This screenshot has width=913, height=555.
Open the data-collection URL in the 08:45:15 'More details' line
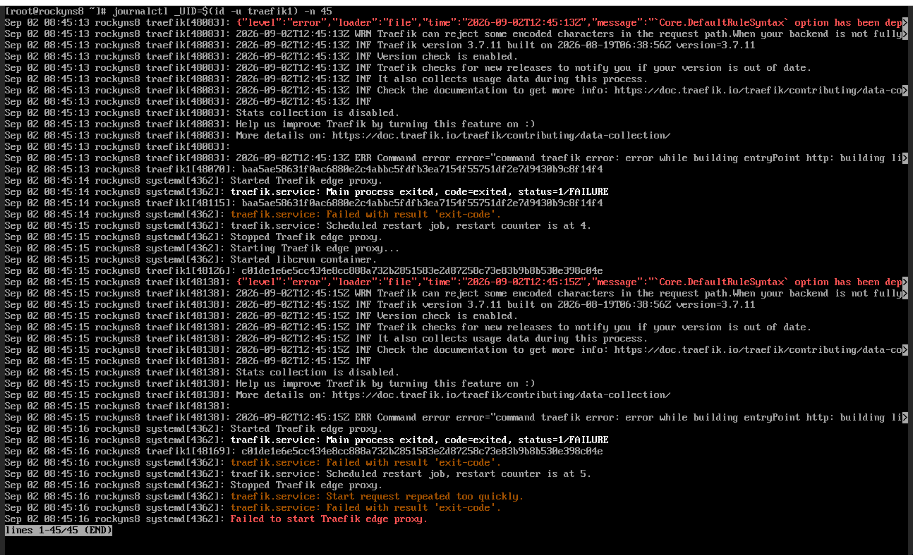pyautogui.click(x=501, y=395)
